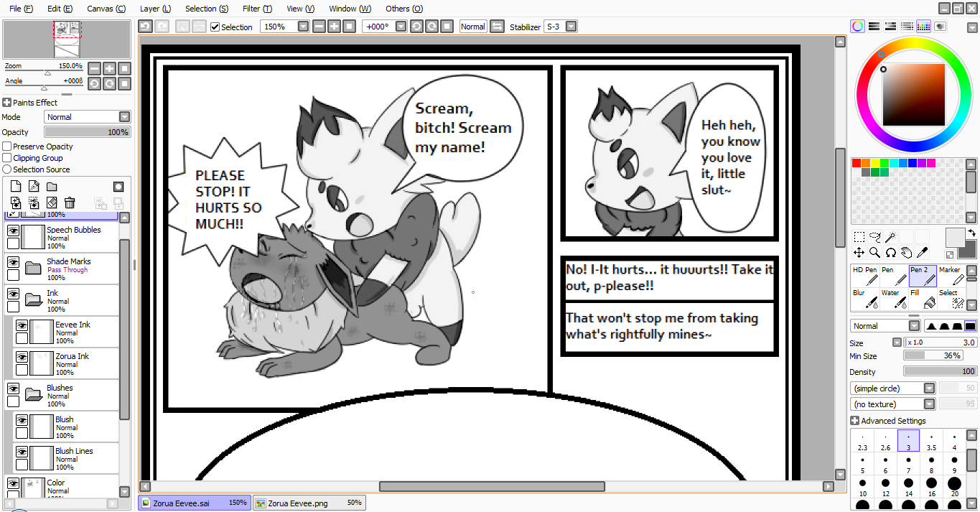980x512 pixels.
Task: Hide the Zorua Ink layer
Action: 22,357
